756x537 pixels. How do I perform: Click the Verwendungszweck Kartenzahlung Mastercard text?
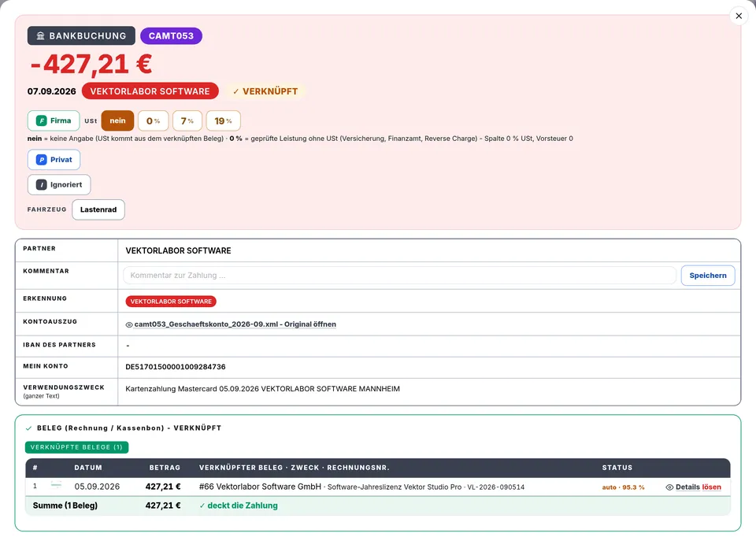(263, 388)
